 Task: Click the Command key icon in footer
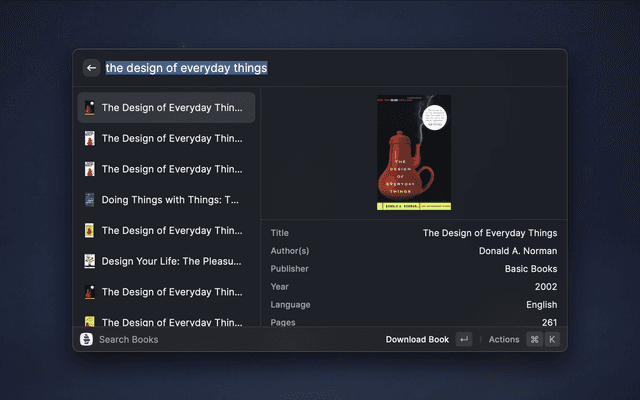[x=534, y=340]
